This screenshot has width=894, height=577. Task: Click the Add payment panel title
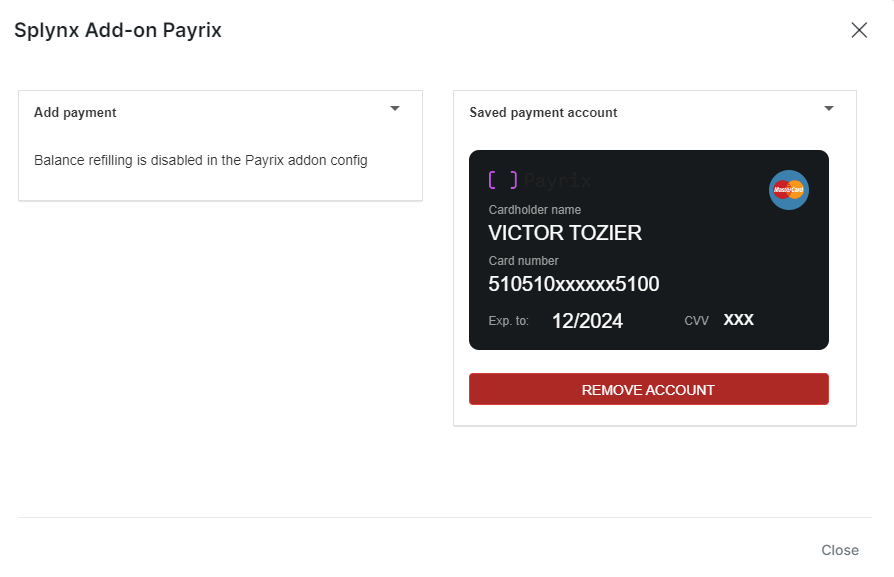tap(75, 113)
